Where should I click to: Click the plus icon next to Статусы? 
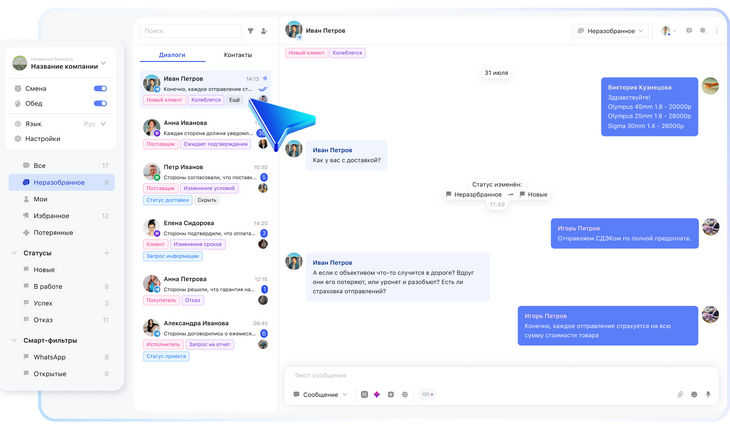[x=107, y=253]
